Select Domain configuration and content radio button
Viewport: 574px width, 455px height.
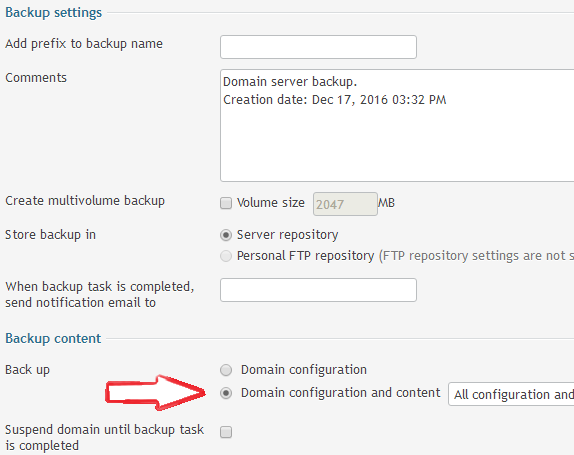226,393
